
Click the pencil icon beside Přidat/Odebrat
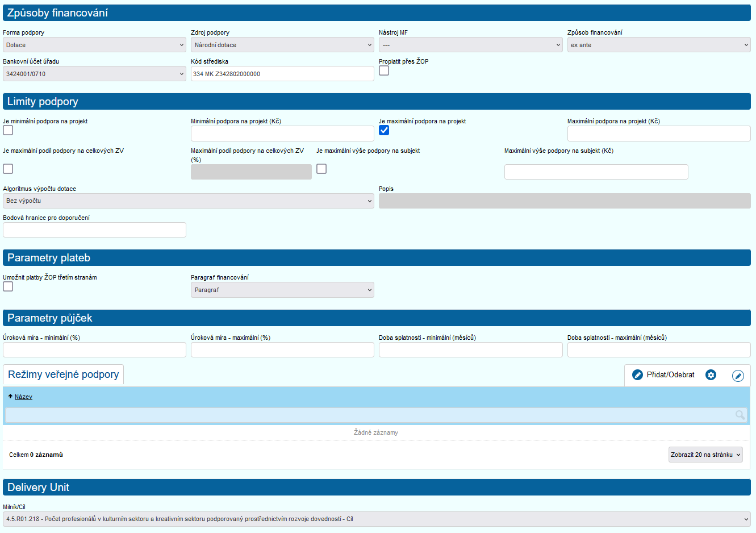click(637, 375)
